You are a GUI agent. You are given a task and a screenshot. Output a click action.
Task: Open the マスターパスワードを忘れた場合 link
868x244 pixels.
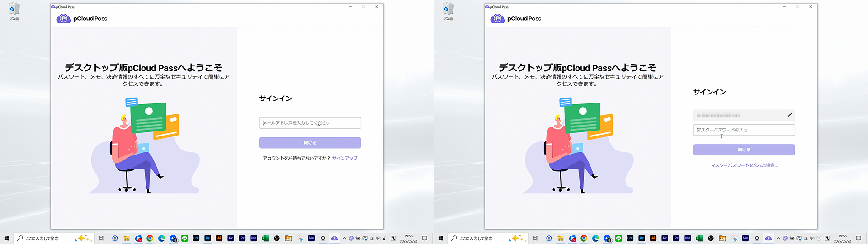click(x=744, y=165)
